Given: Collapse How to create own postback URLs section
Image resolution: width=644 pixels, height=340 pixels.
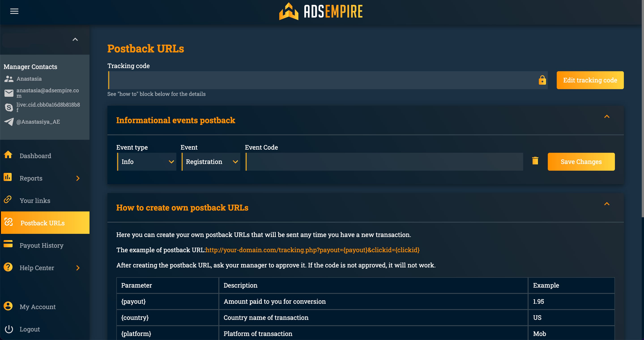Looking at the screenshot, I should (607, 204).
